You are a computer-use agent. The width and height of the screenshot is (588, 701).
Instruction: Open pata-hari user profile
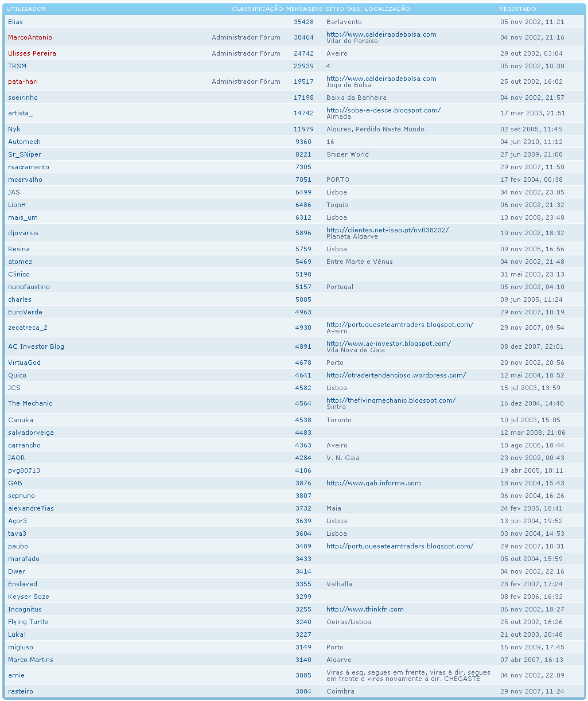coord(23,81)
